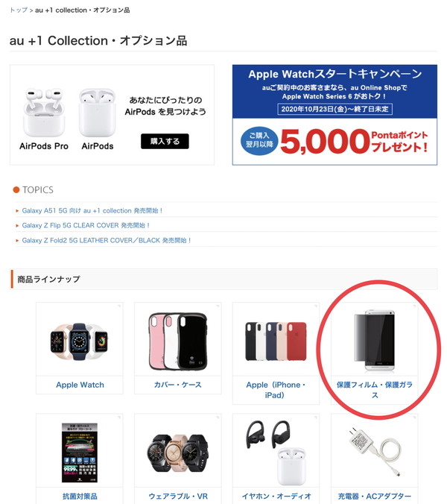Screen dimensions: 447x504
Task: Select the Galaxy smartwatches ウェアラブル image
Action: 177,453
